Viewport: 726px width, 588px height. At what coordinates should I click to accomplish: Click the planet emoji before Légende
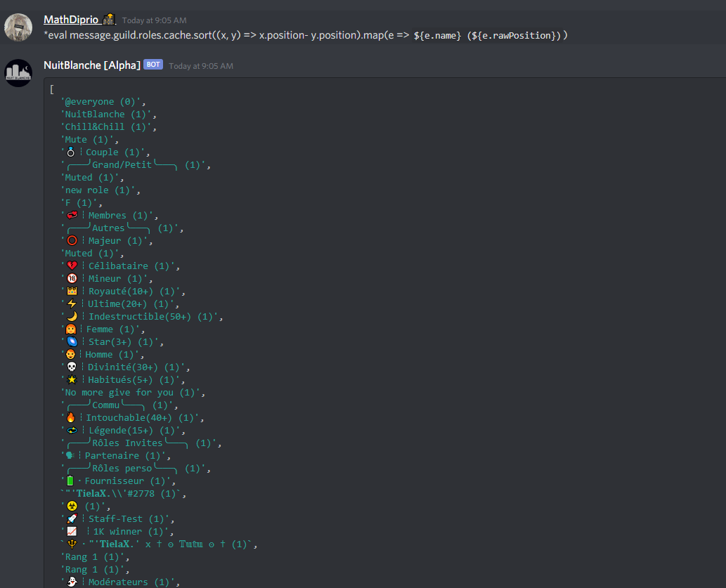pyautogui.click(x=72, y=430)
